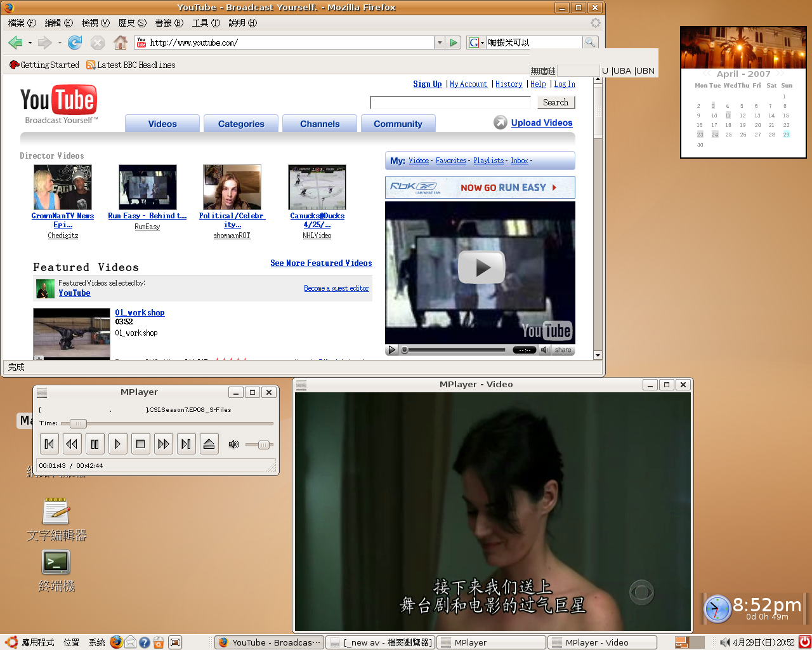Open the 檔案 (File) menu
Screen dimensions: 812x650
22,23
